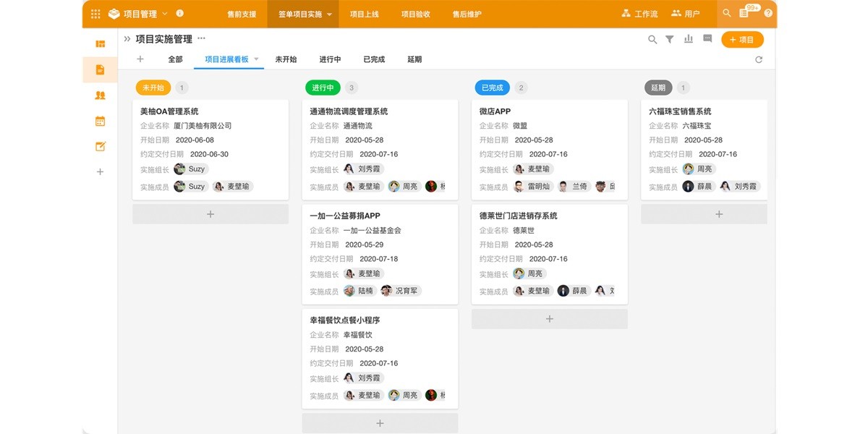868x434 pixels.
Task: Open the 项目进展看板 view dropdown arrow
Action: 256,59
